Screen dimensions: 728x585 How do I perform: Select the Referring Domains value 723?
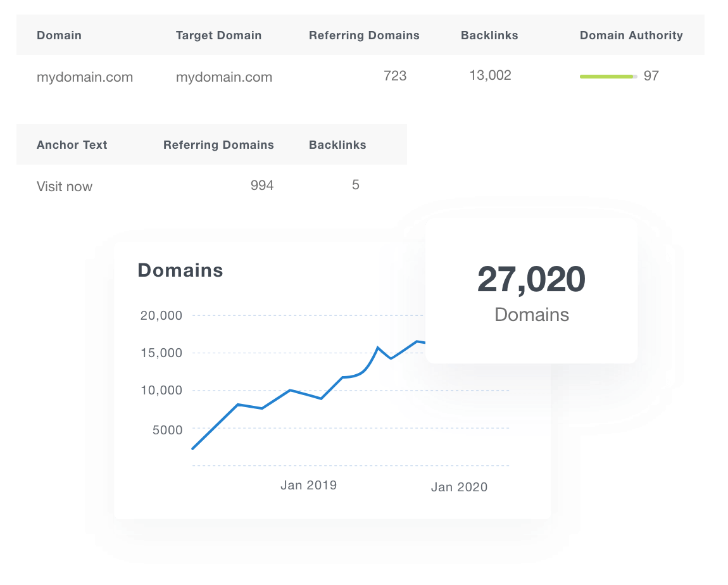396,75
